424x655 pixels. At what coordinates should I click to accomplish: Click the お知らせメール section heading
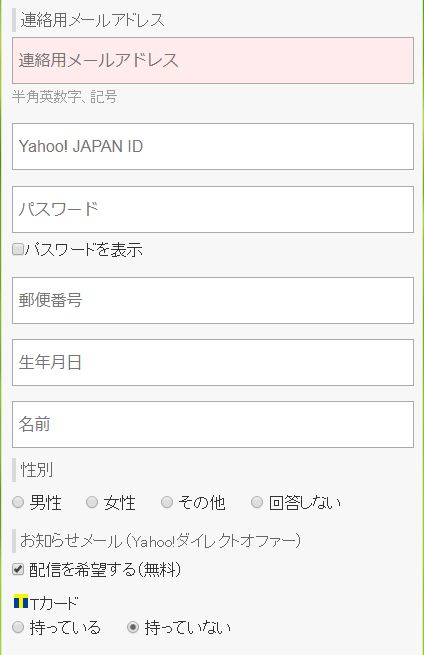pos(160,541)
